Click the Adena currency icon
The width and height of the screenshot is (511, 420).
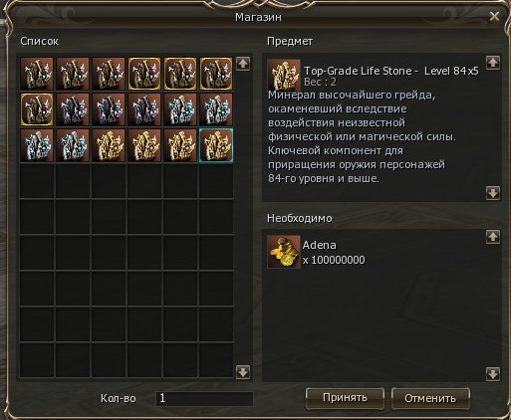(x=284, y=252)
